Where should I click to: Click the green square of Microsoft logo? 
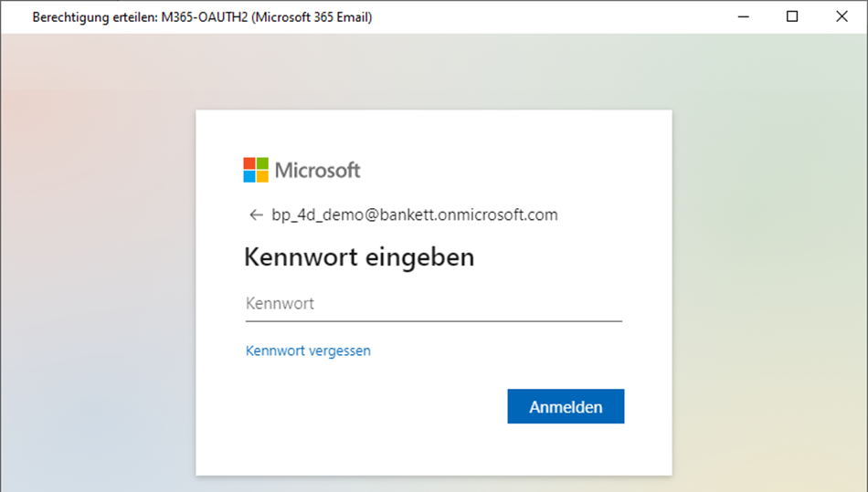[x=262, y=163]
